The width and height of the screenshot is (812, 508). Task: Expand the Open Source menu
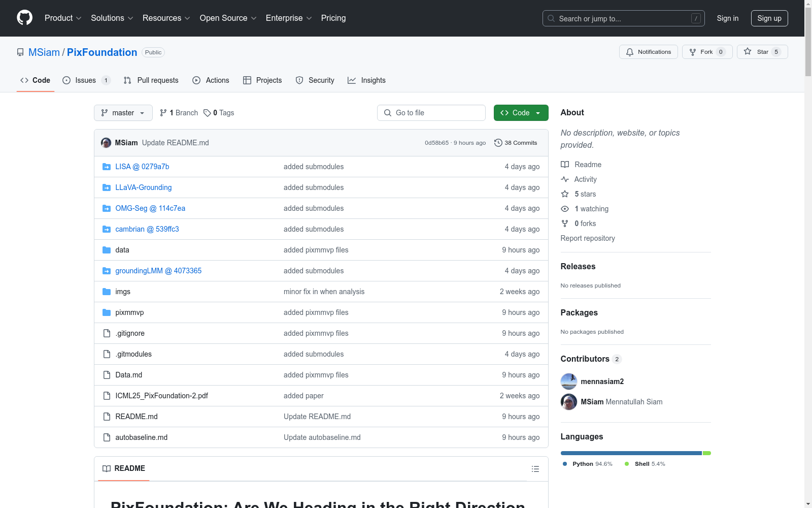pyautogui.click(x=228, y=18)
